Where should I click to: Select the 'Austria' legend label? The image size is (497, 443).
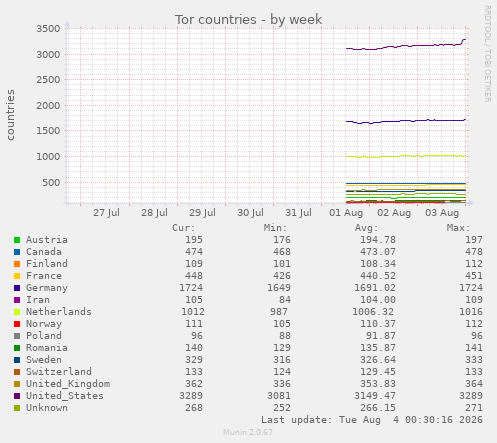pos(47,240)
